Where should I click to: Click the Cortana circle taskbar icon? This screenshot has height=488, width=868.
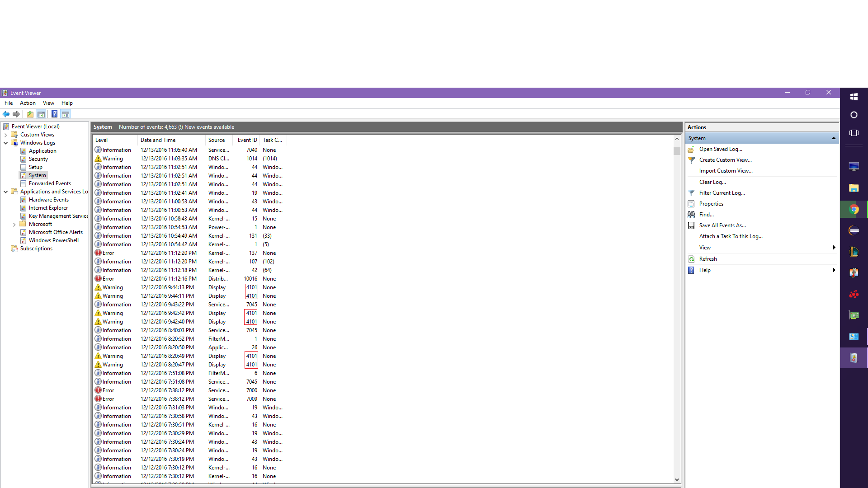[x=854, y=115]
